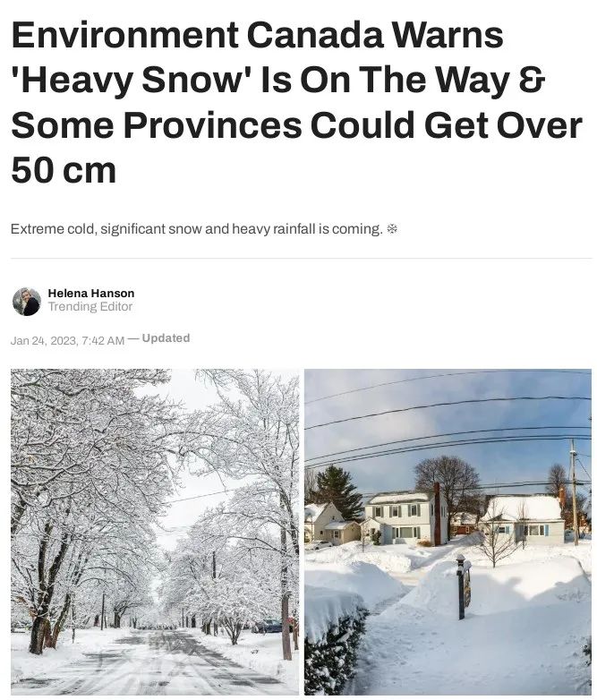Click the parked car in street photo
This screenshot has width=597, height=700.
pos(268,626)
